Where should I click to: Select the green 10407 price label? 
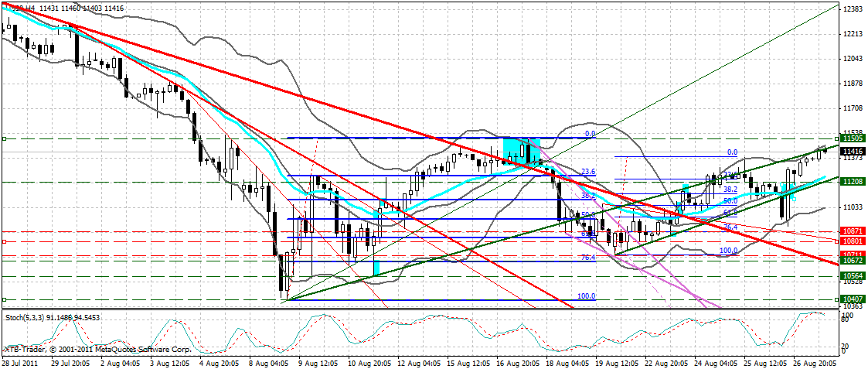pyautogui.click(x=853, y=299)
